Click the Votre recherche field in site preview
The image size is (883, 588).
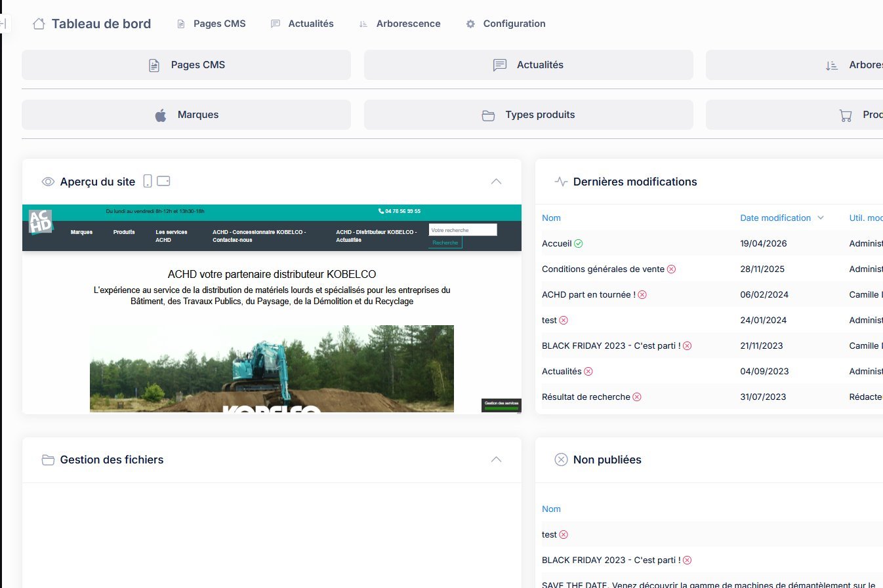(462, 230)
